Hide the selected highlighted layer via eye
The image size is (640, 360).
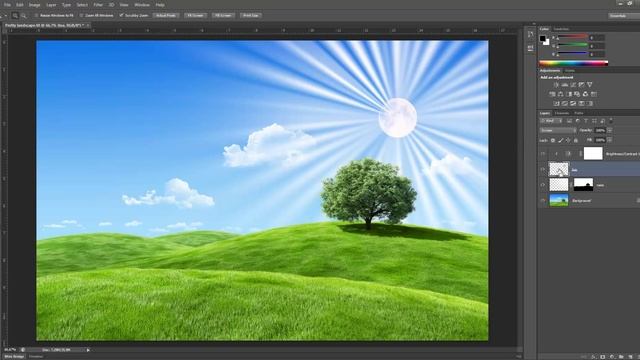[x=543, y=169]
